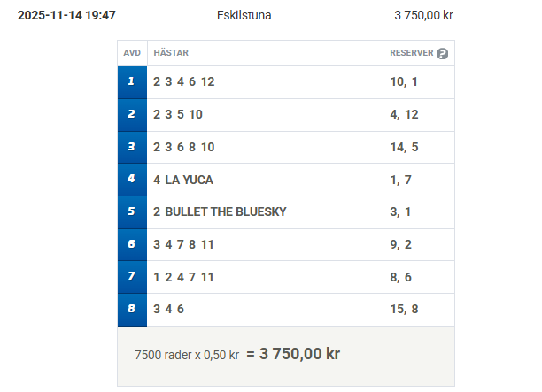Click the RESERVER column header text
Screen dimensions: 542x392
(x=411, y=53)
